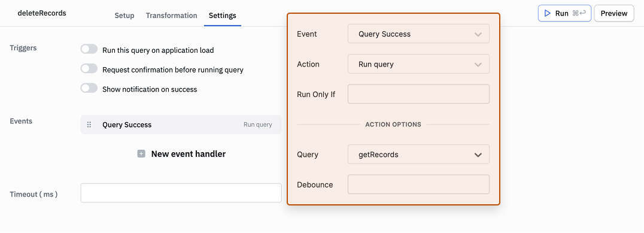Toggle Request confirmation before running query
Screen dimensions: 644x233
click(89, 69)
